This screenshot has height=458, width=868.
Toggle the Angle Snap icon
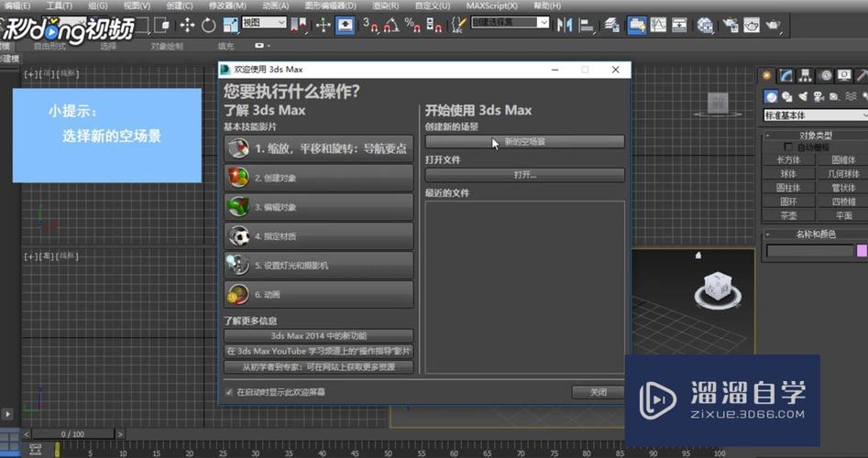(391, 25)
